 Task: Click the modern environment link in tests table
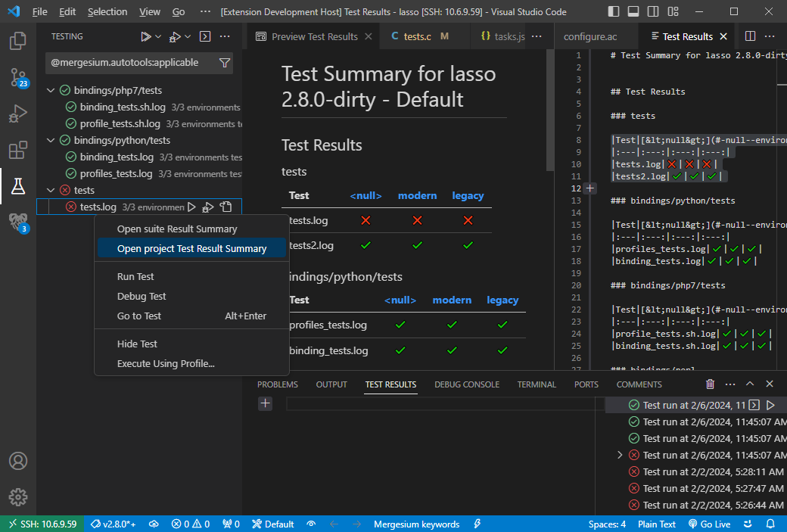pos(417,195)
